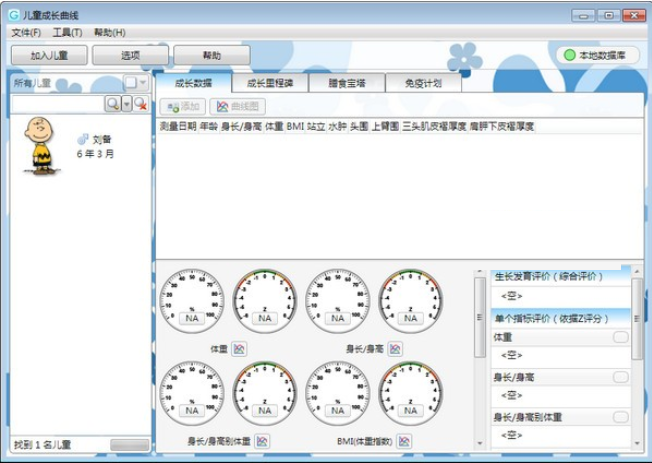Toggle the 身长/身高 indicator evaluation switch

click(x=620, y=377)
